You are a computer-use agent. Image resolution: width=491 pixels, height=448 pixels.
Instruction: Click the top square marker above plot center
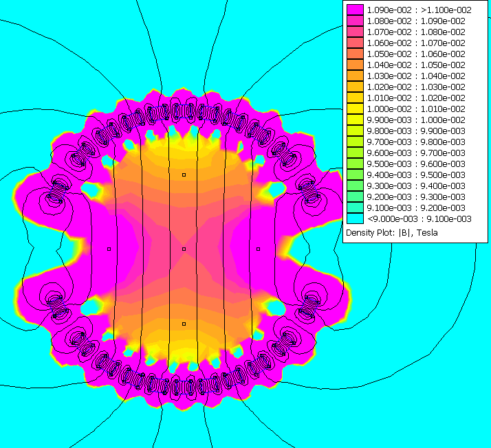(184, 175)
